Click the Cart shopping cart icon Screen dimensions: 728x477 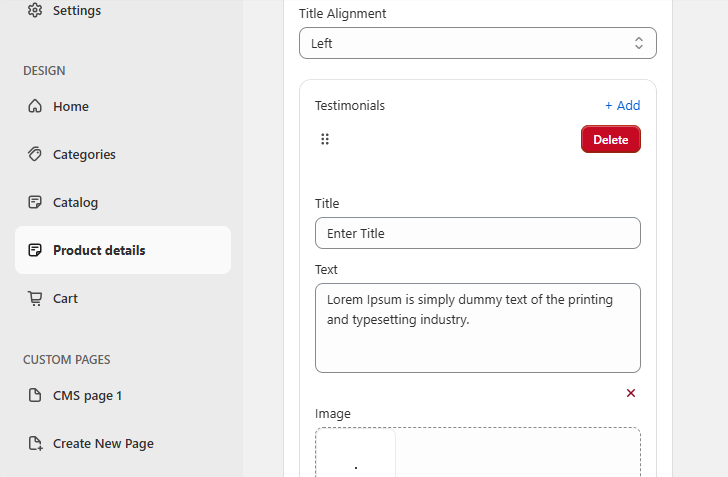click(35, 298)
